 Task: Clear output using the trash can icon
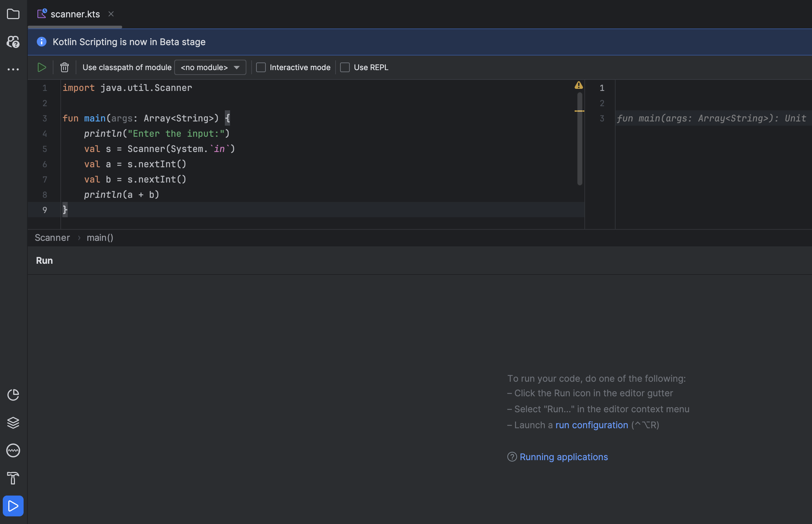(x=65, y=67)
